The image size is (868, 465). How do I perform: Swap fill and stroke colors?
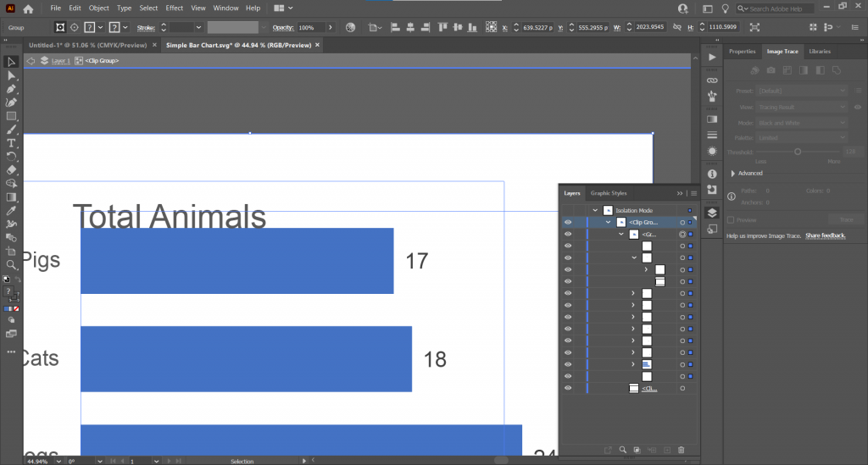[x=17, y=279]
